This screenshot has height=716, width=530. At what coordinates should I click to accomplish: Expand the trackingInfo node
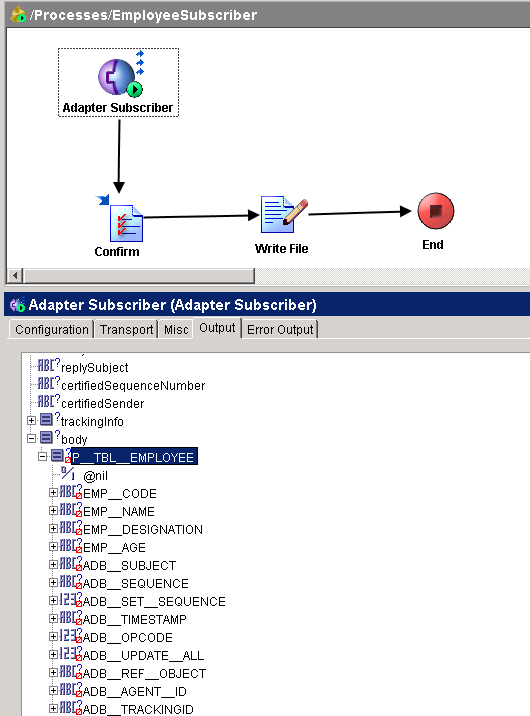click(31, 421)
